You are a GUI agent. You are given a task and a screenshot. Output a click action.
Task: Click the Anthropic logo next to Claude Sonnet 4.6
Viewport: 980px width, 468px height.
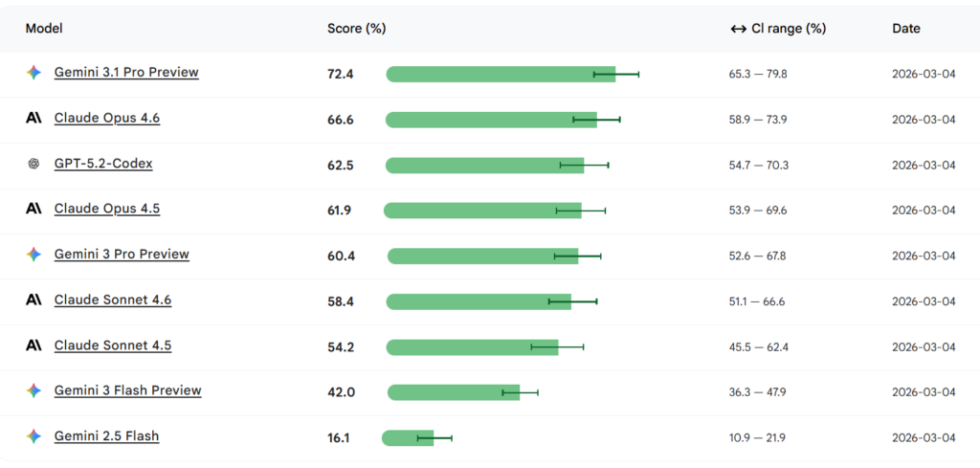pos(33,301)
